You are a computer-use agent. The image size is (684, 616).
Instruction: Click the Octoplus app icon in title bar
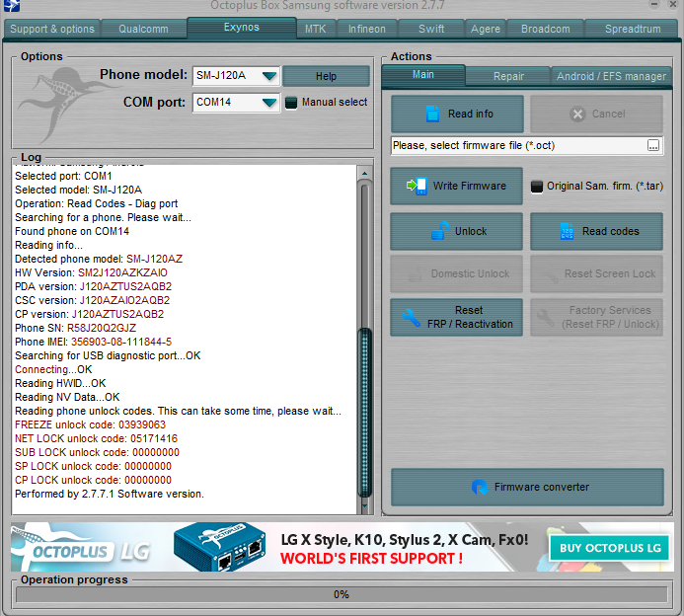click(x=12, y=6)
